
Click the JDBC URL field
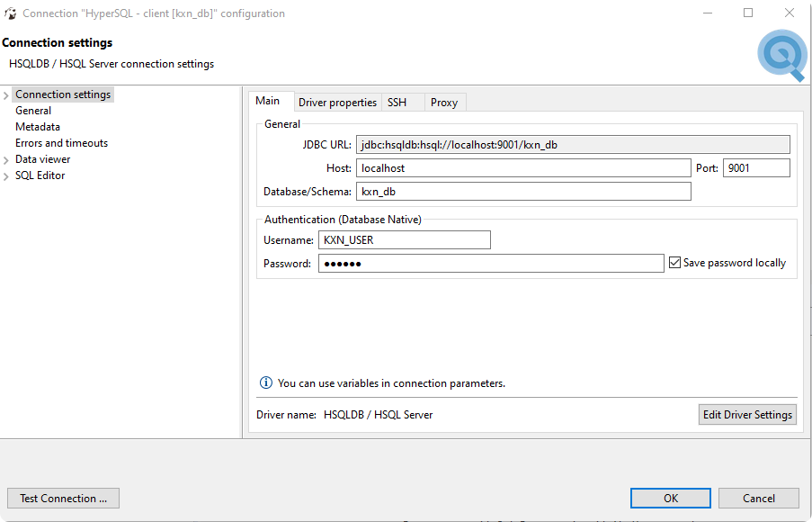(x=573, y=145)
